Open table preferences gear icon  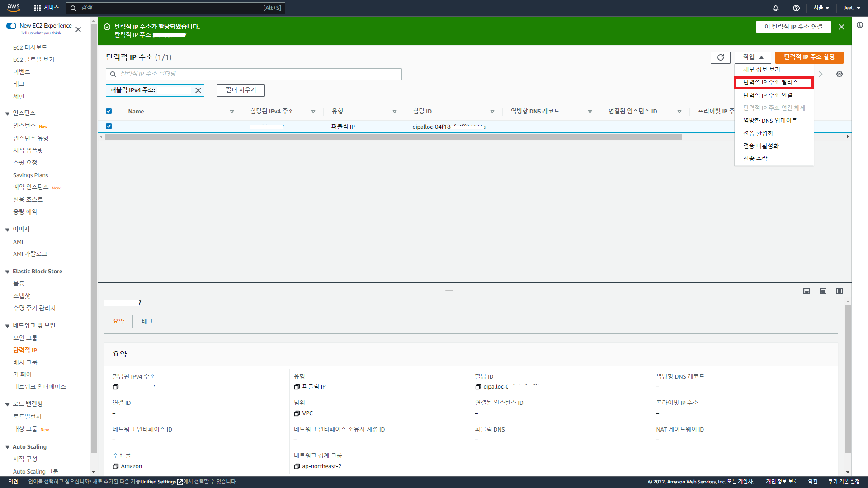839,74
